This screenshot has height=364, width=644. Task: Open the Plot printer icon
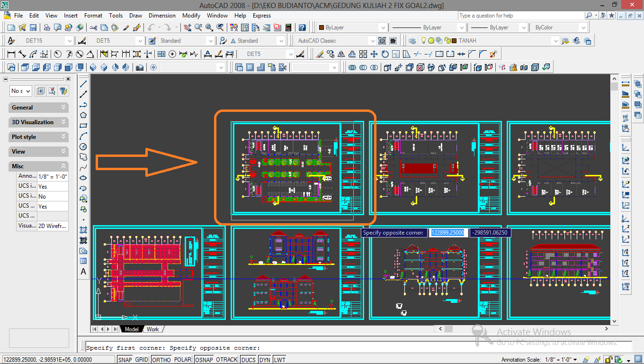point(47,27)
